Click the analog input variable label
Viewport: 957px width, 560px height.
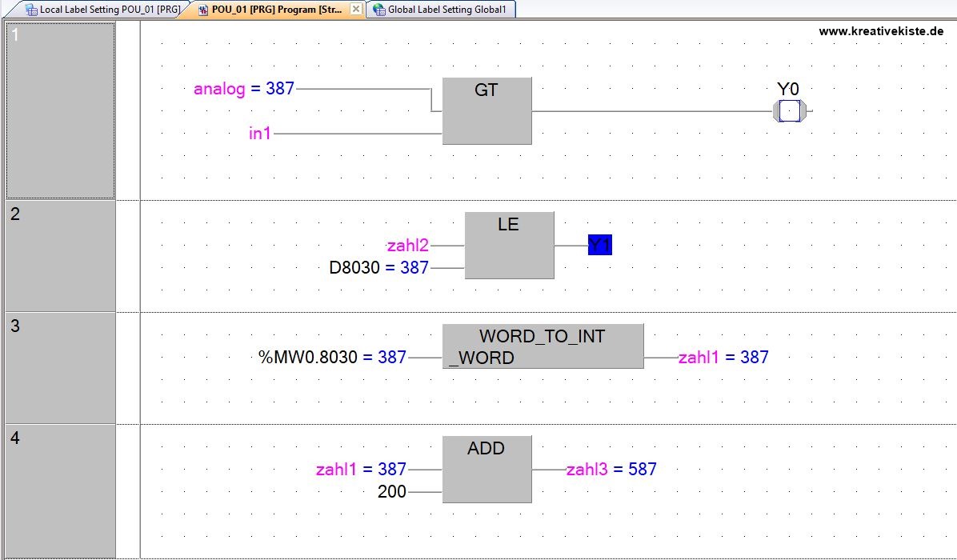coord(219,89)
